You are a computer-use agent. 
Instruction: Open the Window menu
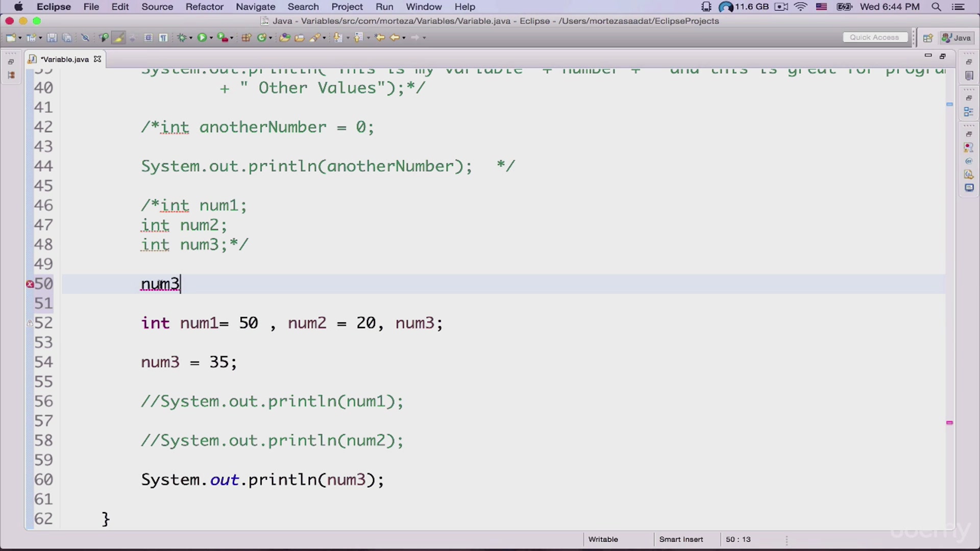pyautogui.click(x=424, y=7)
